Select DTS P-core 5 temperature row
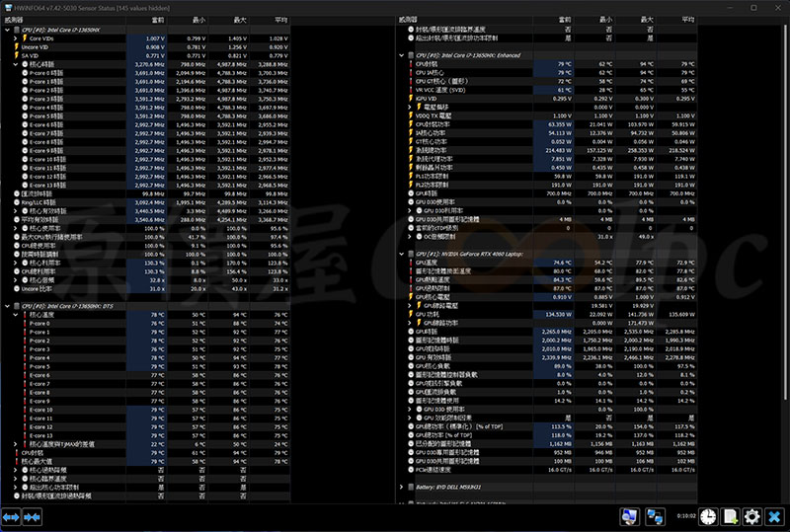 [145, 366]
